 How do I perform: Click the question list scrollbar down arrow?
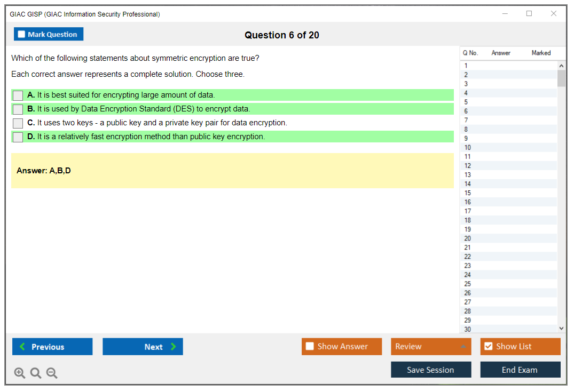pos(561,328)
